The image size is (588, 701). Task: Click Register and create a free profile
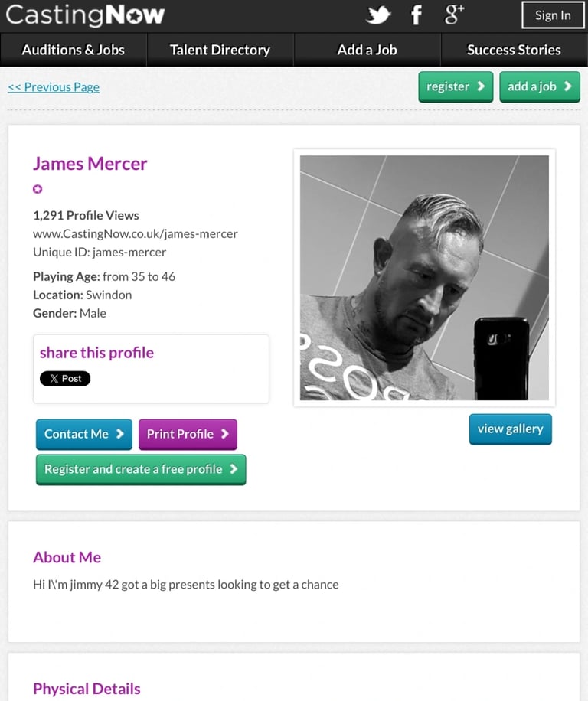pos(141,469)
